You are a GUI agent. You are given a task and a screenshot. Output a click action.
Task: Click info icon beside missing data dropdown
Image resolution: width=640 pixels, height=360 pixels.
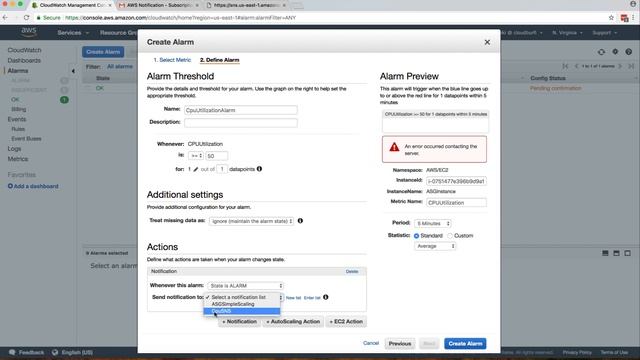[300, 220]
